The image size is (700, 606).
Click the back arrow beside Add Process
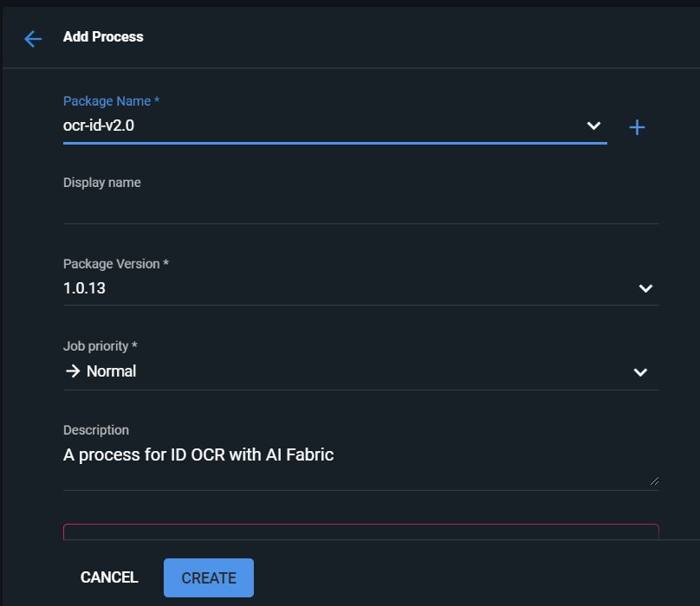(33, 38)
